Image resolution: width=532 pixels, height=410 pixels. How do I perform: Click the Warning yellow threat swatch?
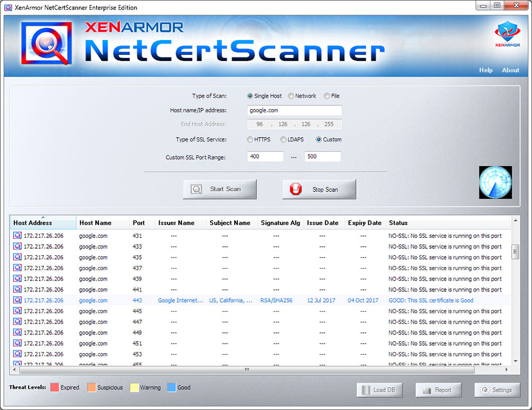click(x=134, y=387)
